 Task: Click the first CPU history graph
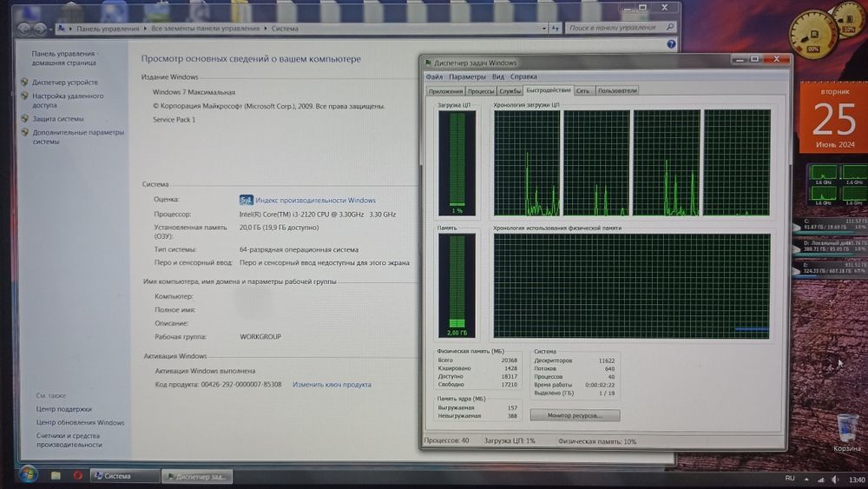[x=527, y=162]
